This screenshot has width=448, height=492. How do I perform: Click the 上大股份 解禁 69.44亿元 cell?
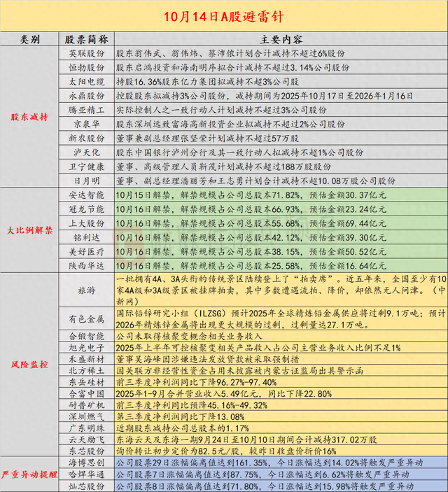pos(281,223)
